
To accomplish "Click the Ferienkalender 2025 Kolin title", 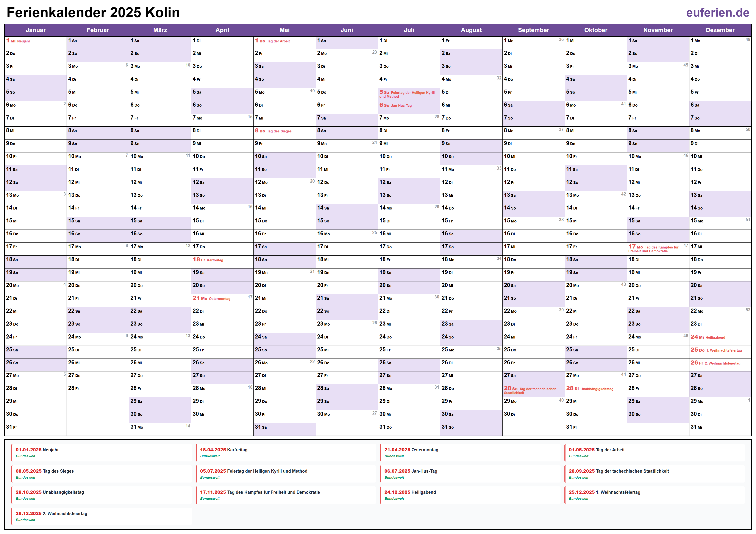I will point(93,12).
